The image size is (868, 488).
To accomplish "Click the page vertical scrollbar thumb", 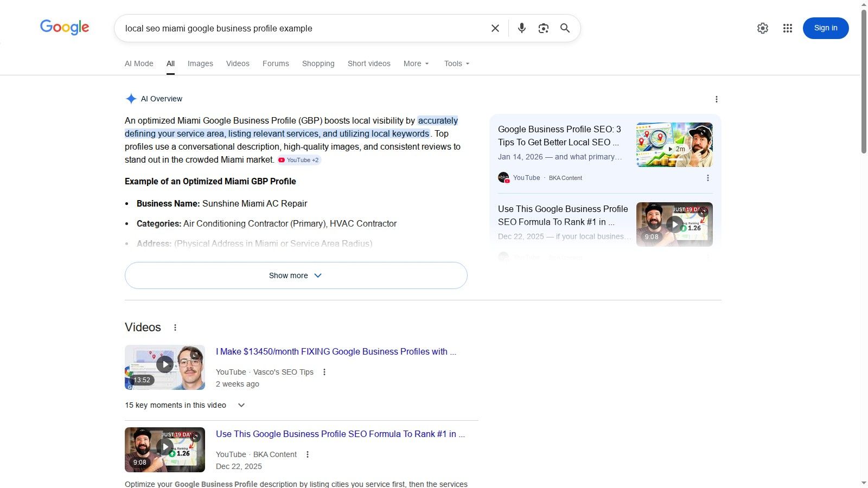I will [x=864, y=81].
